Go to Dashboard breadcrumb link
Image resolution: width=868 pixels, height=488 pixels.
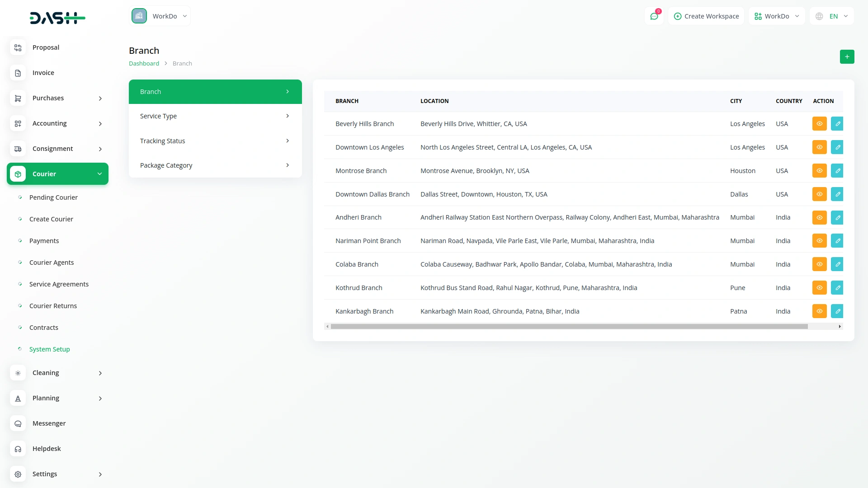[x=144, y=64]
